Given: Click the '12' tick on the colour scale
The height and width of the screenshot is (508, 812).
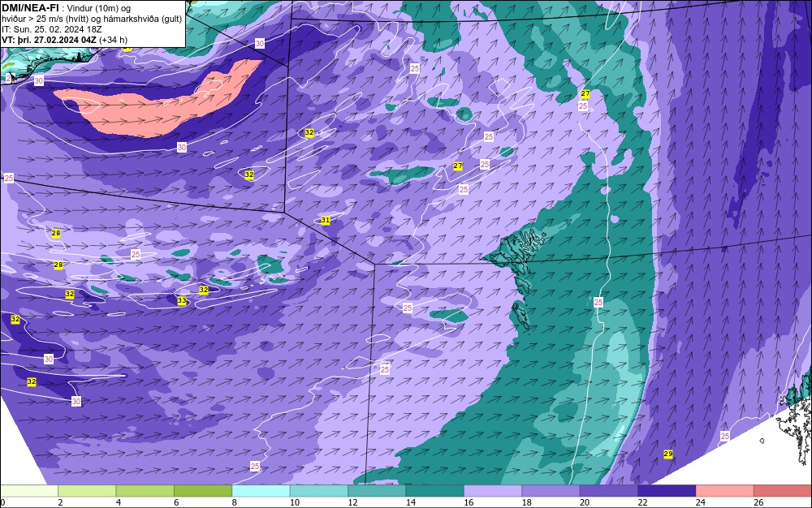Looking at the screenshot, I should coord(352,502).
